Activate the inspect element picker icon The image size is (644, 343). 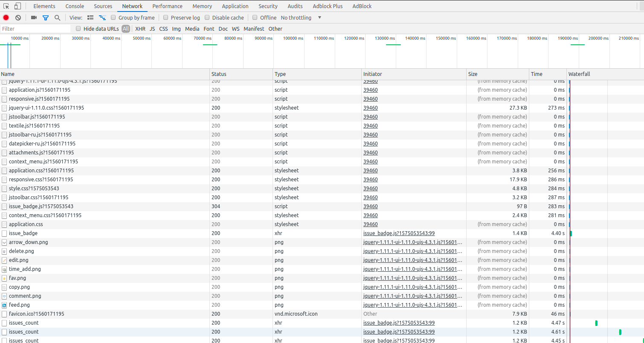pos(6,6)
